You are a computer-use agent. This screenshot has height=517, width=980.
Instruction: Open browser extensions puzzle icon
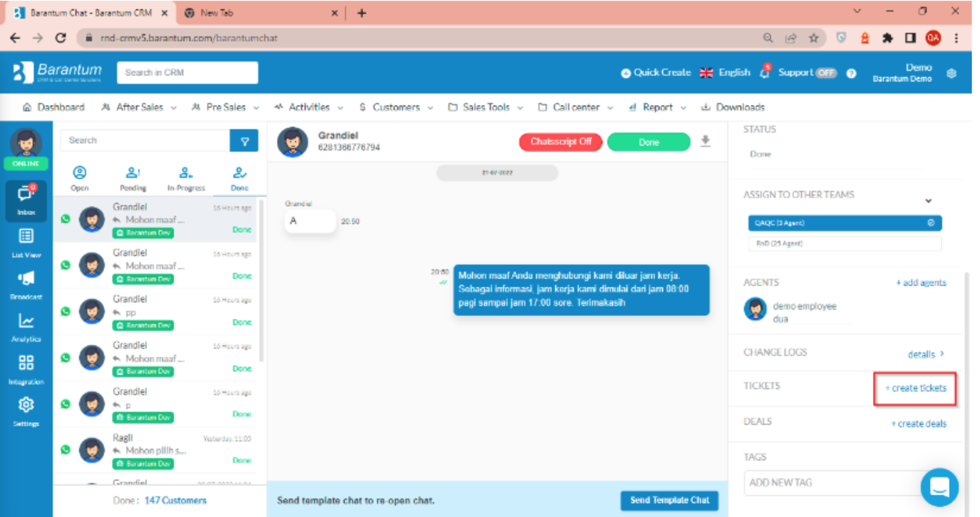coord(887,38)
